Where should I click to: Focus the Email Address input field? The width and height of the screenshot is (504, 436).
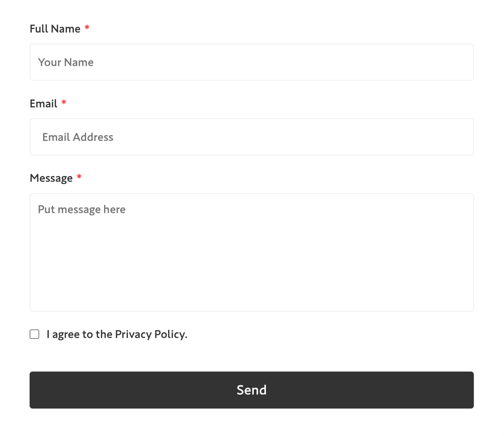click(x=252, y=137)
